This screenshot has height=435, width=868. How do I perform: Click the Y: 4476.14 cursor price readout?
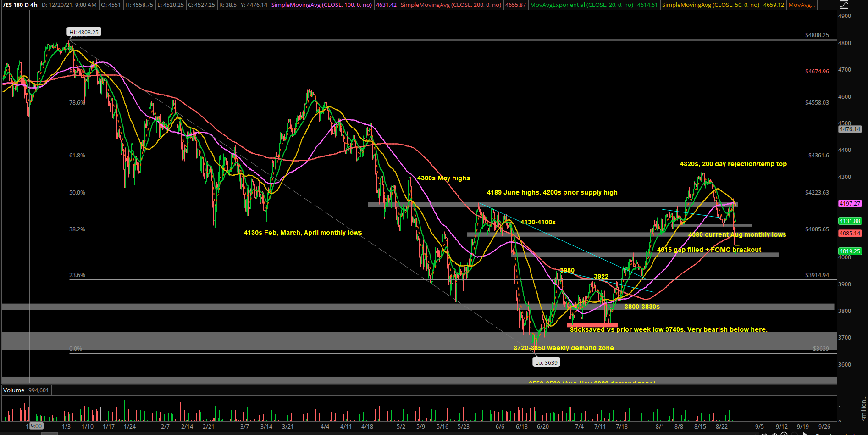tap(254, 5)
